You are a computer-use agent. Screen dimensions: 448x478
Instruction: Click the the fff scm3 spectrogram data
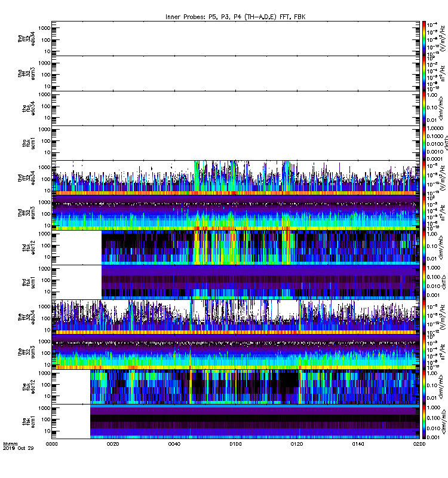235,352
